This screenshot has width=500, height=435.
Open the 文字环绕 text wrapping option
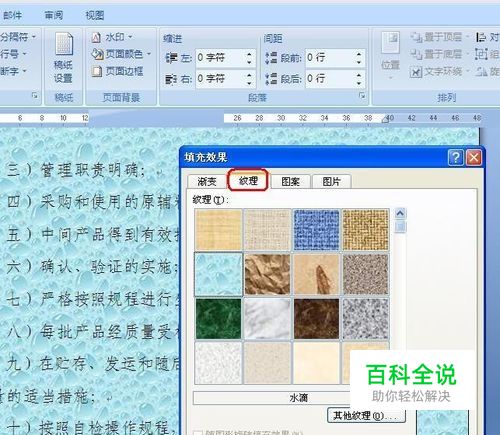click(439, 71)
